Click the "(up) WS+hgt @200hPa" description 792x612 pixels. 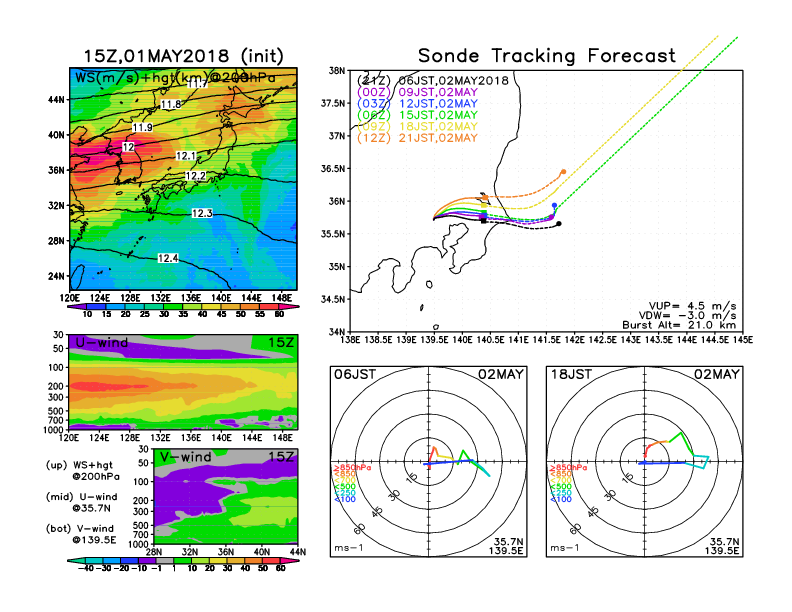(82, 471)
